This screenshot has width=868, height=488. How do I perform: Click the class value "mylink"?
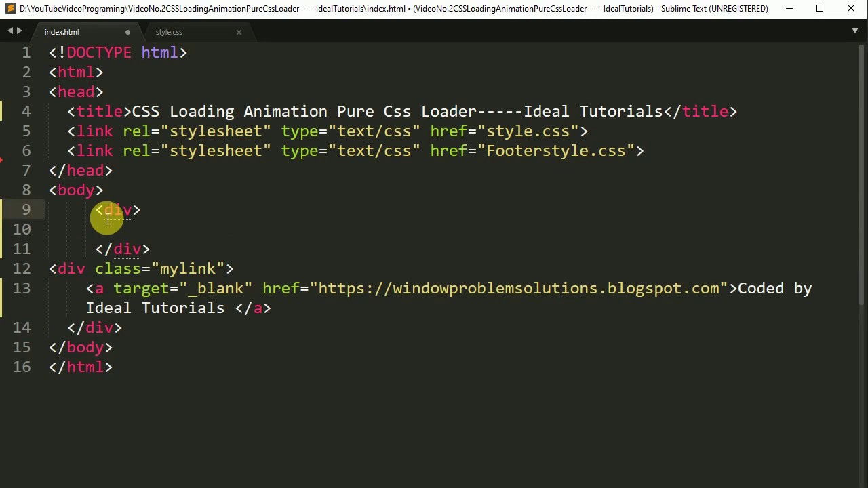pos(187,268)
